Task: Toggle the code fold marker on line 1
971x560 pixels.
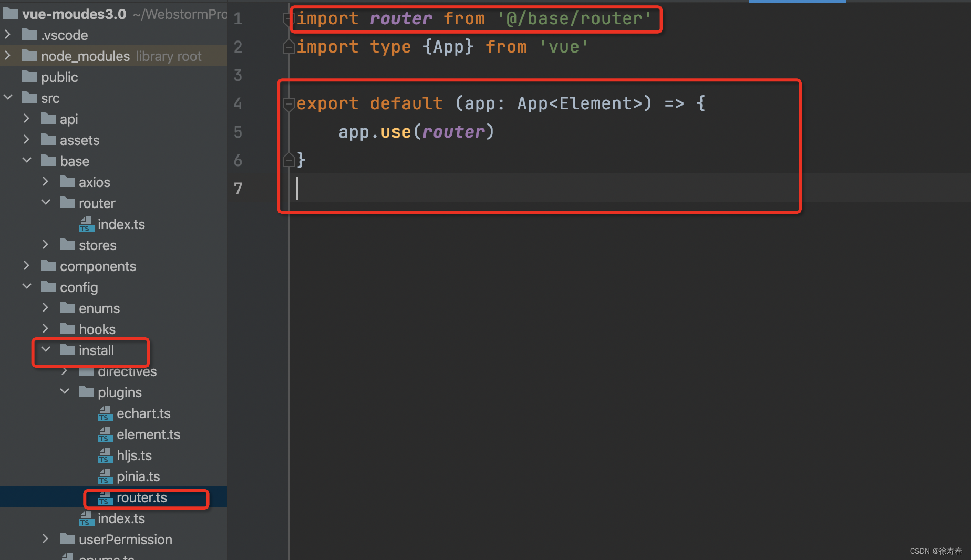Action: point(288,19)
